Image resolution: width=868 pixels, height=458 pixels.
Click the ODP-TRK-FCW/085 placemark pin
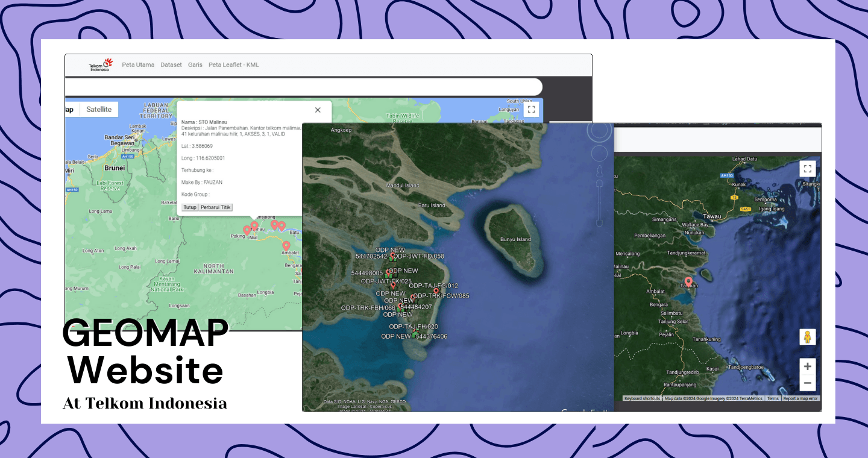point(412,297)
